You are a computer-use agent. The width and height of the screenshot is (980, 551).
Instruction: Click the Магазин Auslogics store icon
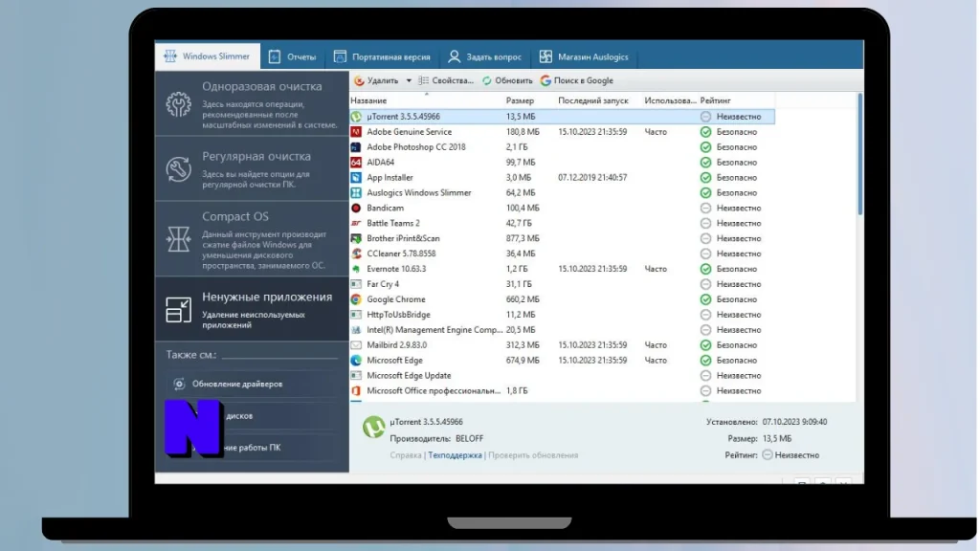click(x=546, y=56)
